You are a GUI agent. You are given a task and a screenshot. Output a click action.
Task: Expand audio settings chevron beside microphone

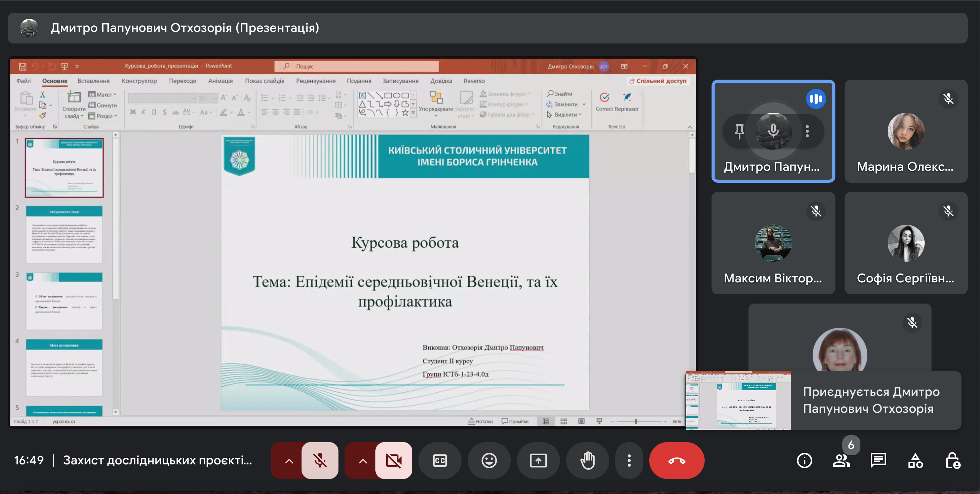[289, 461]
